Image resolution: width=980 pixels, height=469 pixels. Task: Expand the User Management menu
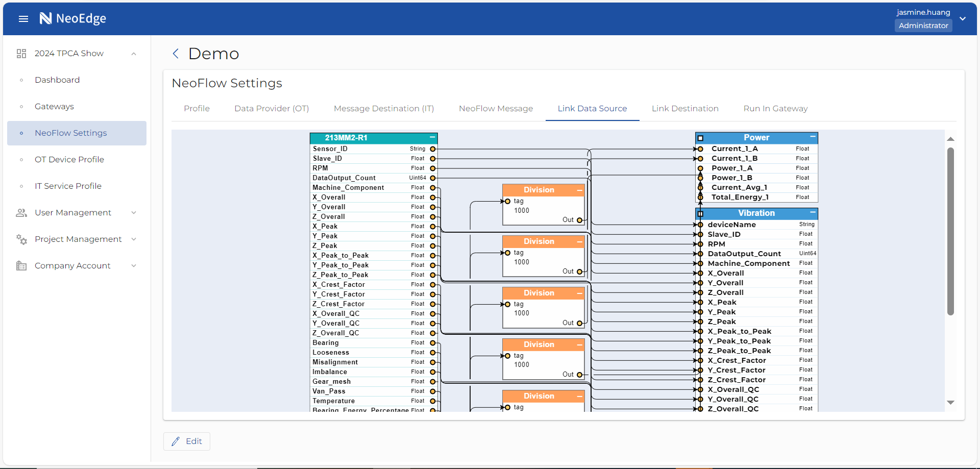click(x=134, y=213)
